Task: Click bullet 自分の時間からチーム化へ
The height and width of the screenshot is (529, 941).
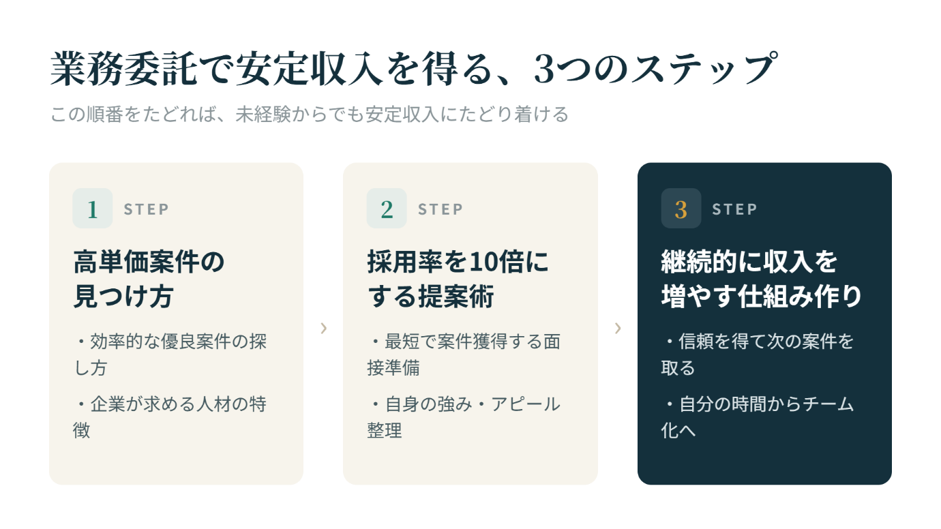Action: tap(757, 417)
